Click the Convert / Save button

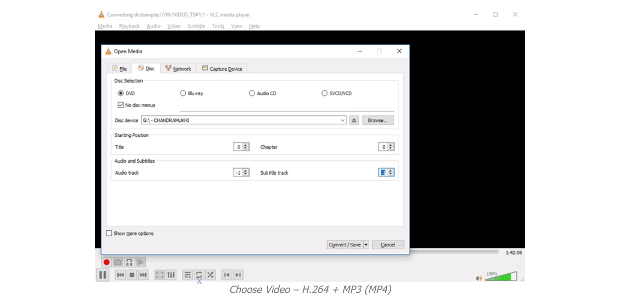[345, 245]
